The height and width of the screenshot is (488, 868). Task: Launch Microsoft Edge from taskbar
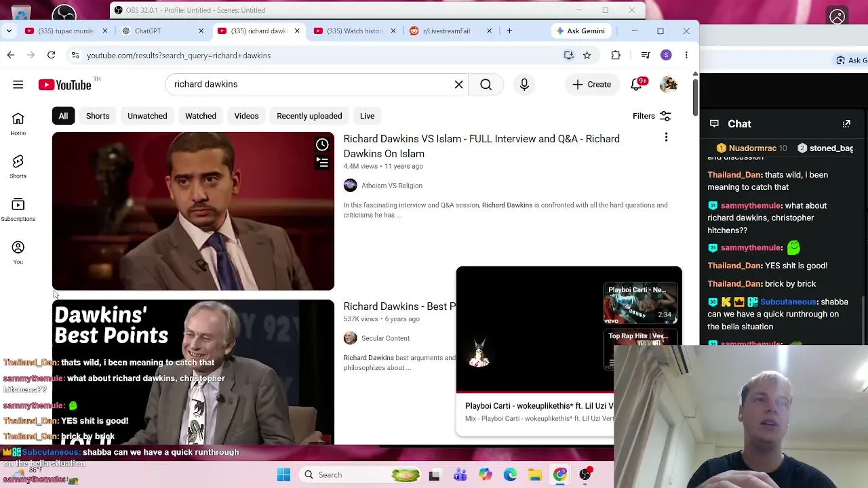(510, 474)
